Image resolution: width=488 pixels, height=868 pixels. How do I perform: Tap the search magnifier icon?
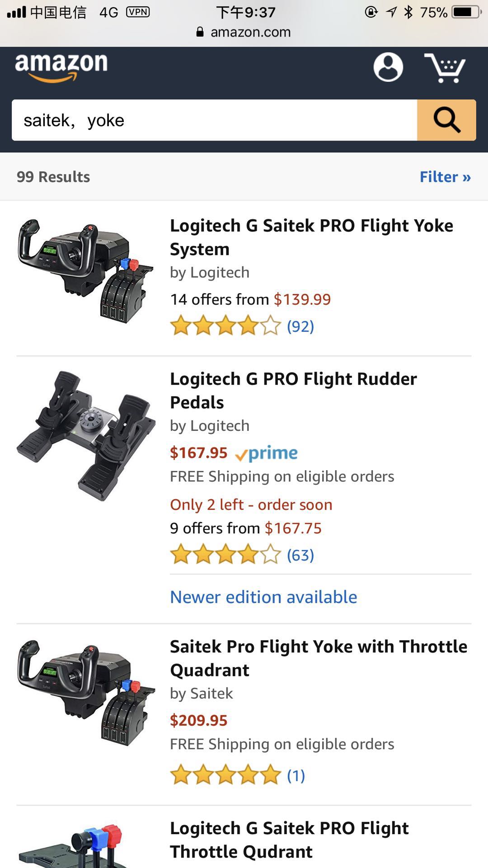tap(446, 120)
